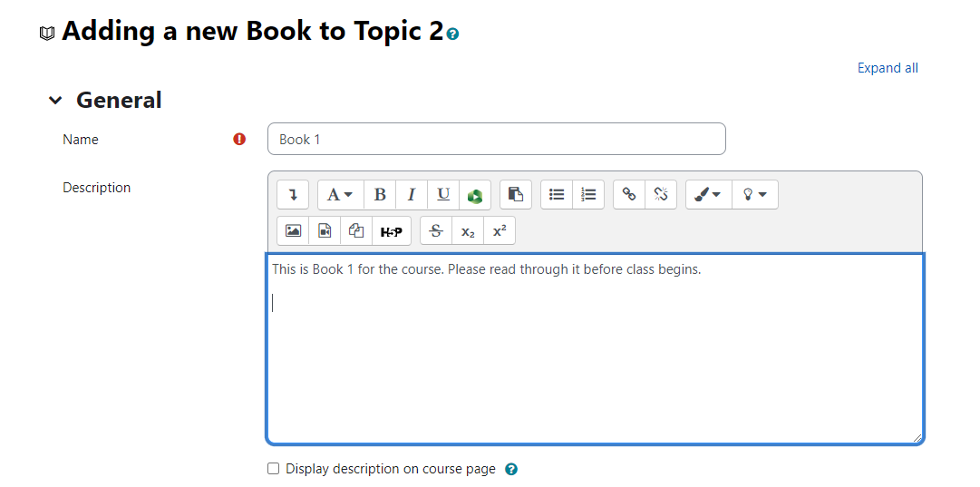Collapse the General section
The width and height of the screenshot is (980, 487).
tap(56, 101)
